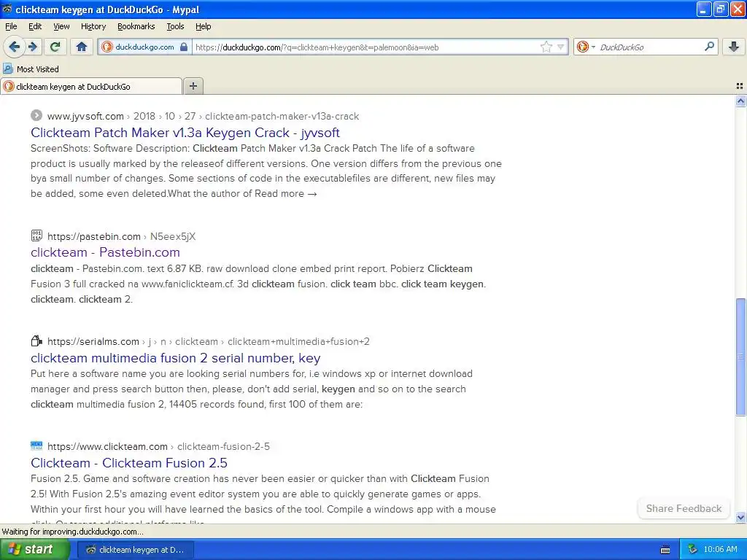Select the clickteam keygen at DuckDuckGo tab

click(91, 86)
